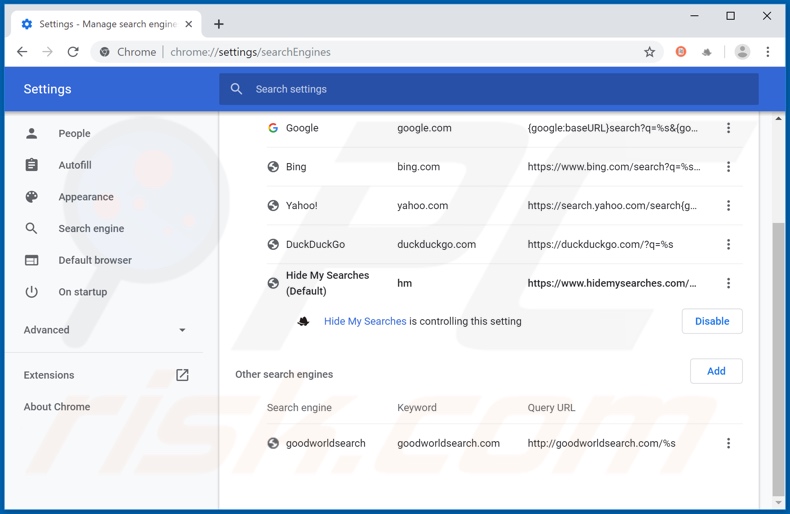Image resolution: width=790 pixels, height=514 pixels.
Task: Open a new tab with the plus button
Action: [219, 24]
